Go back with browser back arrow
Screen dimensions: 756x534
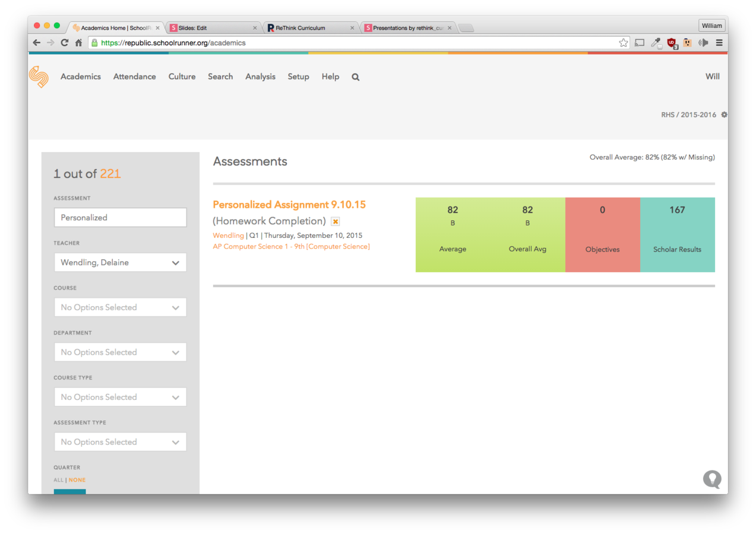(x=37, y=43)
